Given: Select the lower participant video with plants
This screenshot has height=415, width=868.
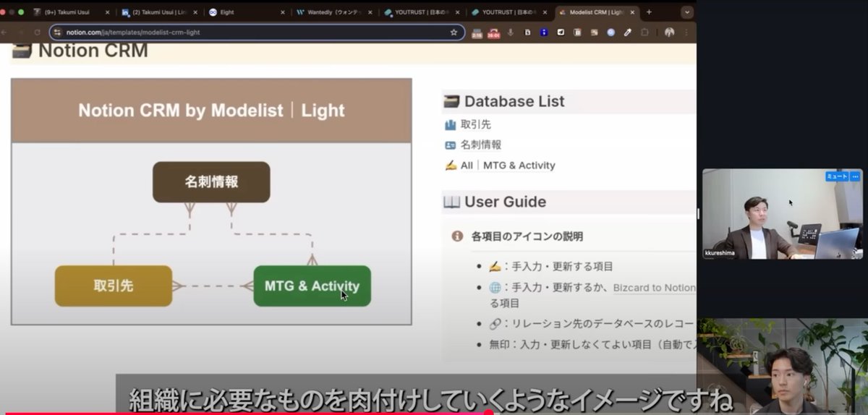Looking at the screenshot, I should point(783,366).
